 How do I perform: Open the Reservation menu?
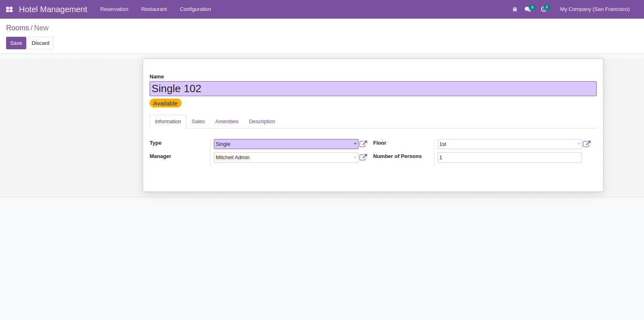(x=114, y=9)
